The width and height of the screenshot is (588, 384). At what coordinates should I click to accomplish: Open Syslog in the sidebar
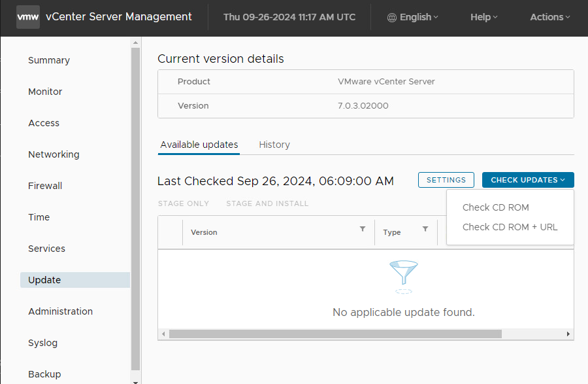pyautogui.click(x=42, y=343)
